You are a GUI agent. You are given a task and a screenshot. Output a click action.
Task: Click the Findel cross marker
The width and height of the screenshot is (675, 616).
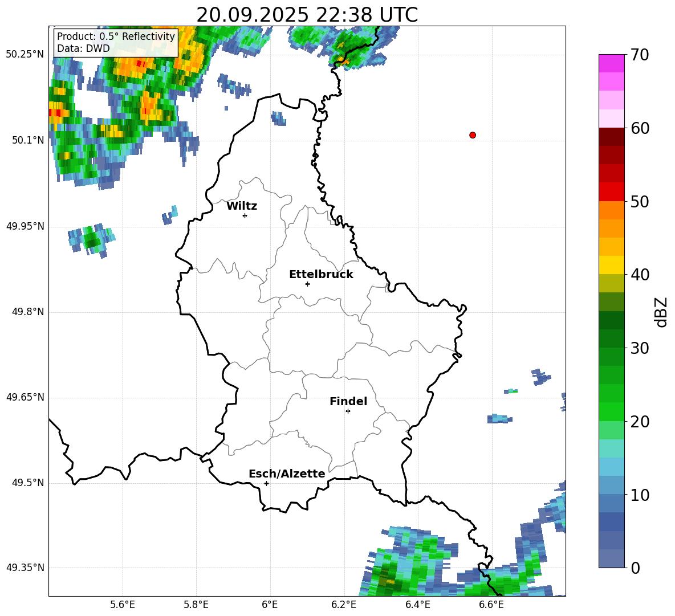(x=348, y=411)
